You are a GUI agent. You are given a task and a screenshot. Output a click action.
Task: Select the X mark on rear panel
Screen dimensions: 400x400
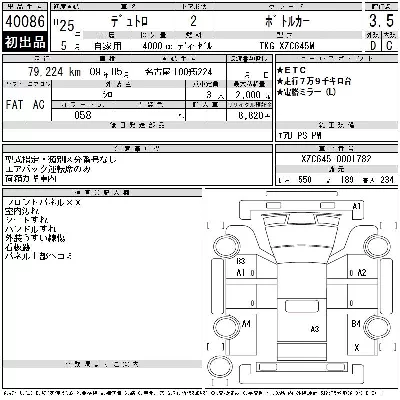(356, 348)
